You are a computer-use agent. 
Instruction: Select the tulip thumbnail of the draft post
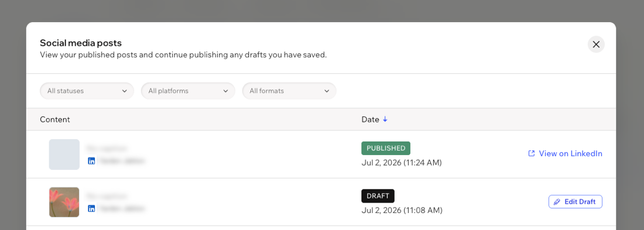point(64,202)
